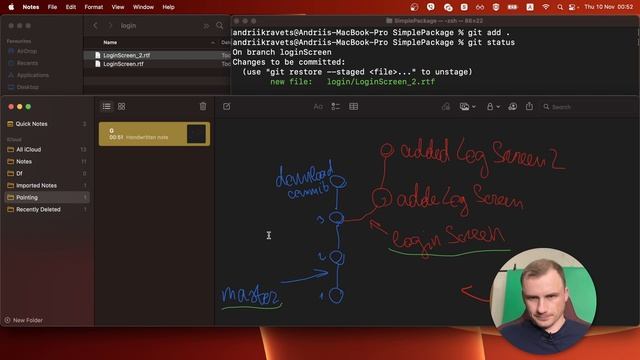Image resolution: width=640 pixels, height=360 pixels.
Task: Click the collaborate icon in Notes toolbar
Action: click(x=513, y=107)
